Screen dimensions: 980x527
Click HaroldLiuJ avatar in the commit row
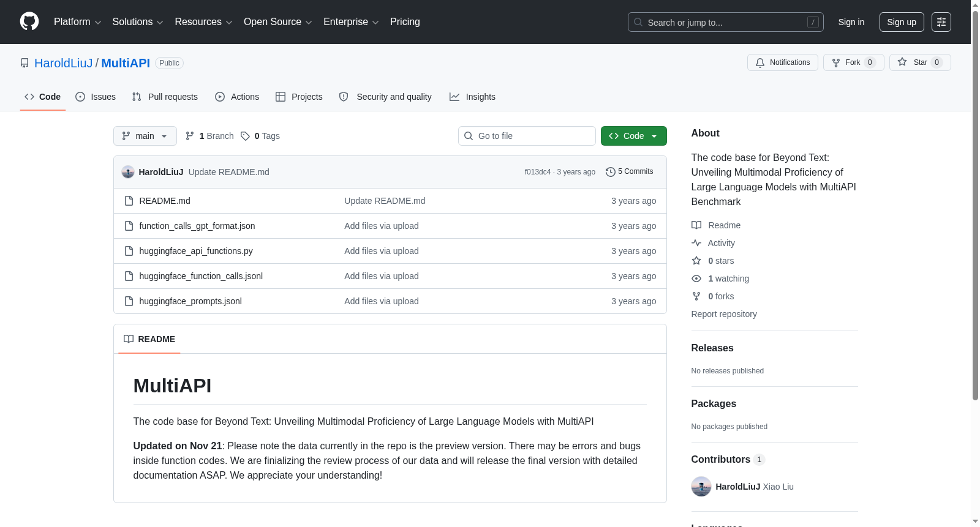tap(128, 172)
